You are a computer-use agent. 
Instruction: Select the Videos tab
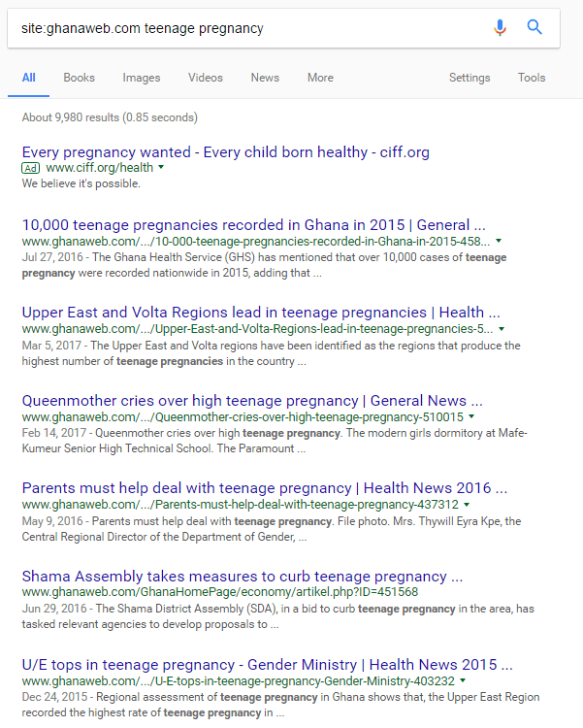[x=206, y=78]
